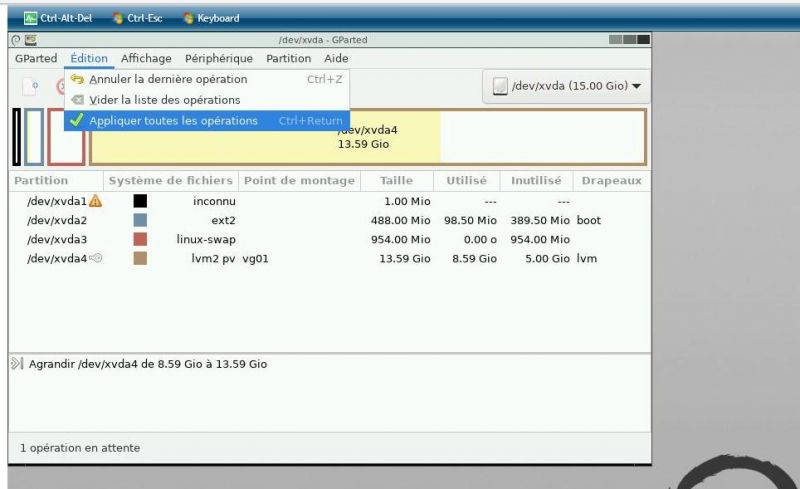Select the /dev/xvda1 partition row

330,201
